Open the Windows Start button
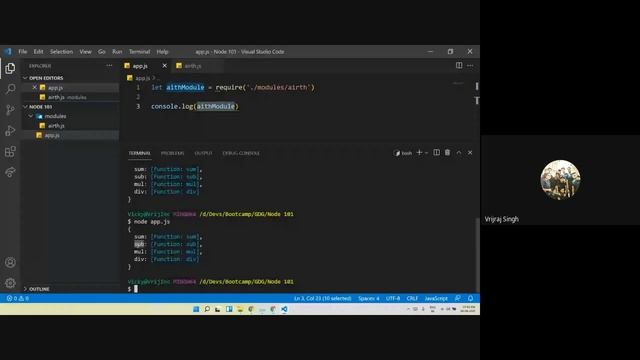Viewport: 640px width, 360px height. [x=196, y=309]
